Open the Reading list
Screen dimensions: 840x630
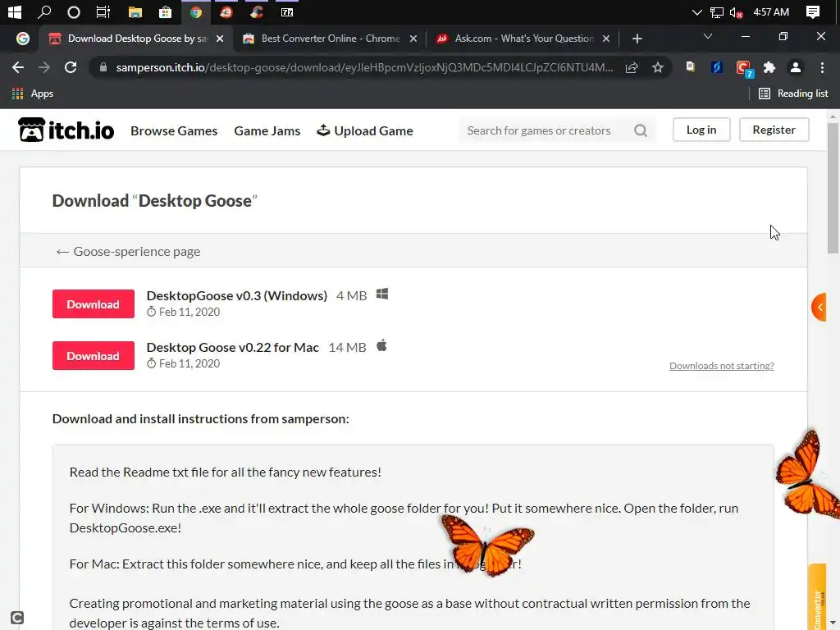(793, 94)
